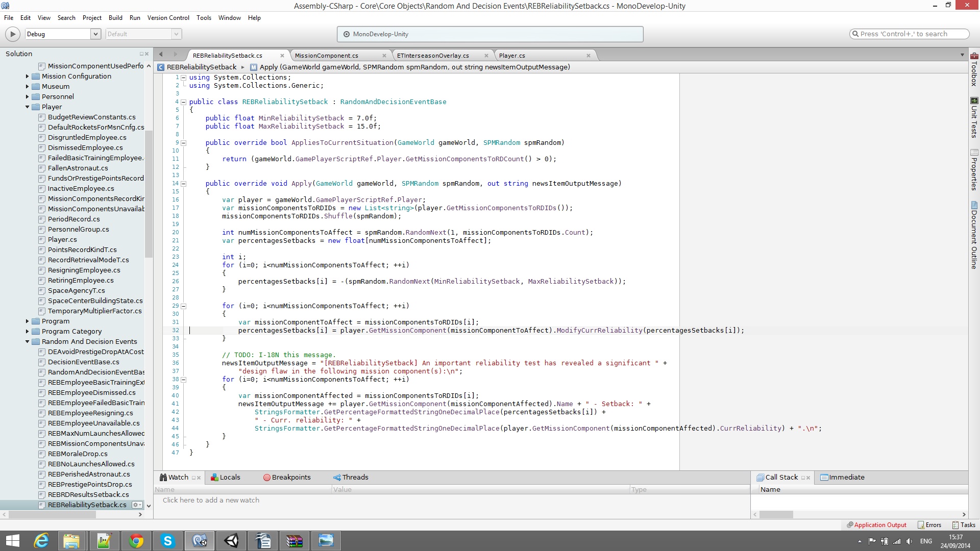Open the Version Control menu
Image resolution: width=980 pixels, height=551 pixels.
[x=168, y=18]
